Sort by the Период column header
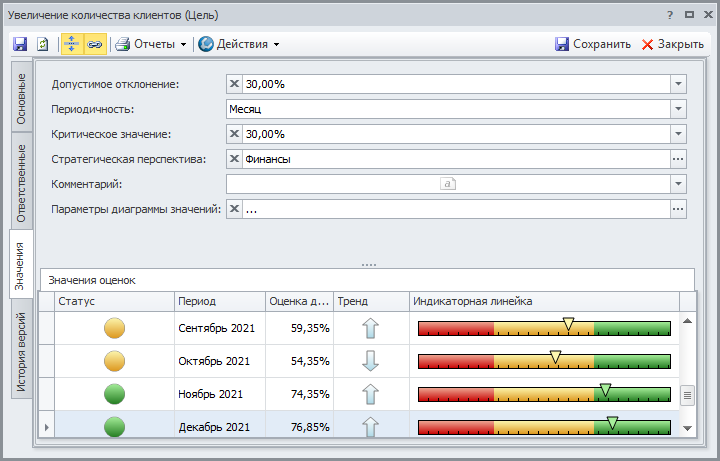The height and width of the screenshot is (461, 720). pos(217,301)
